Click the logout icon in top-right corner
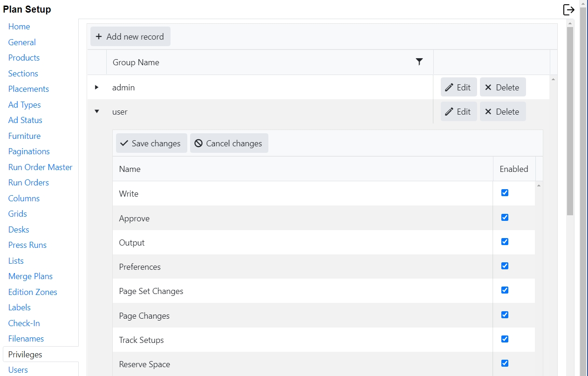Image resolution: width=588 pixels, height=376 pixels. pyautogui.click(x=568, y=9)
